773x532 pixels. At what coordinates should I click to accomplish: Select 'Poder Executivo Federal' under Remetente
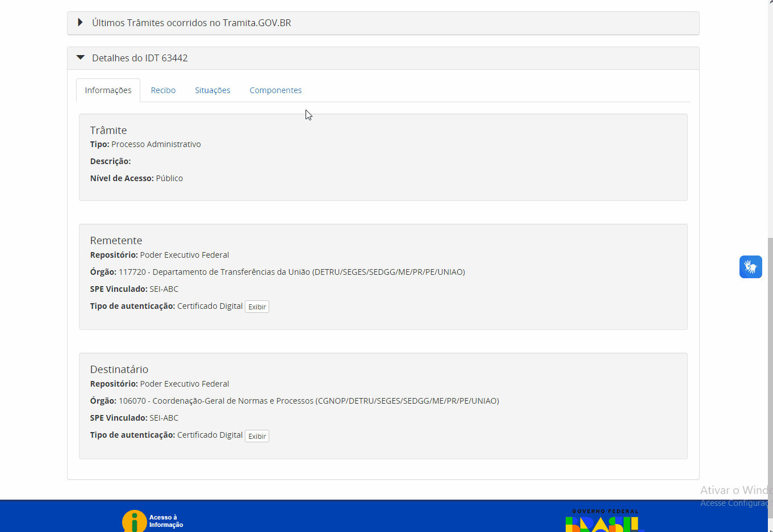coord(185,255)
